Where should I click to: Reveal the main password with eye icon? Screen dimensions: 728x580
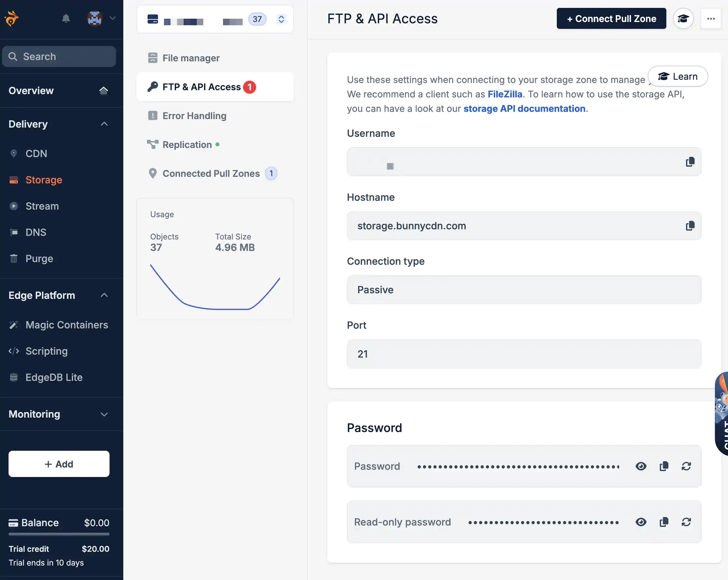click(x=640, y=466)
